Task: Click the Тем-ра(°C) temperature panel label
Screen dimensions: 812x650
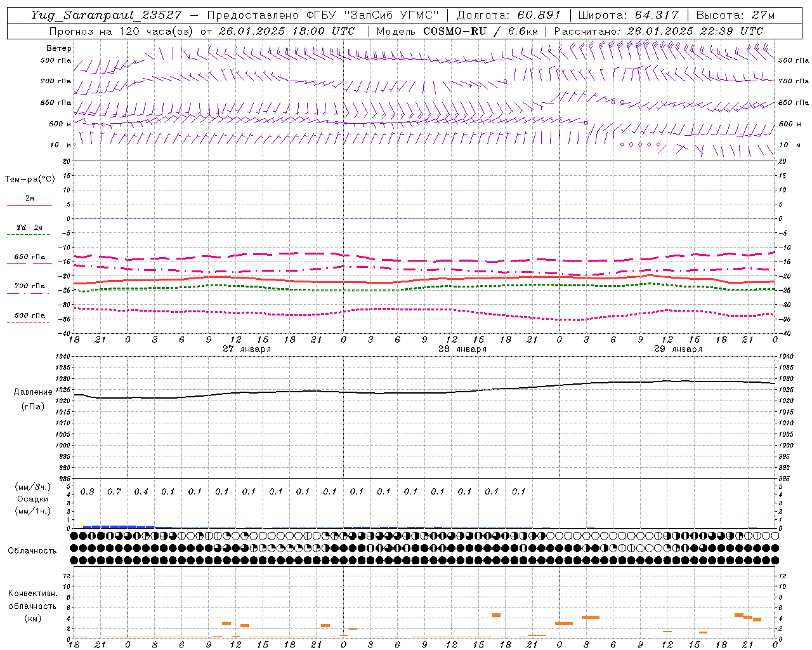Action: pos(30,180)
